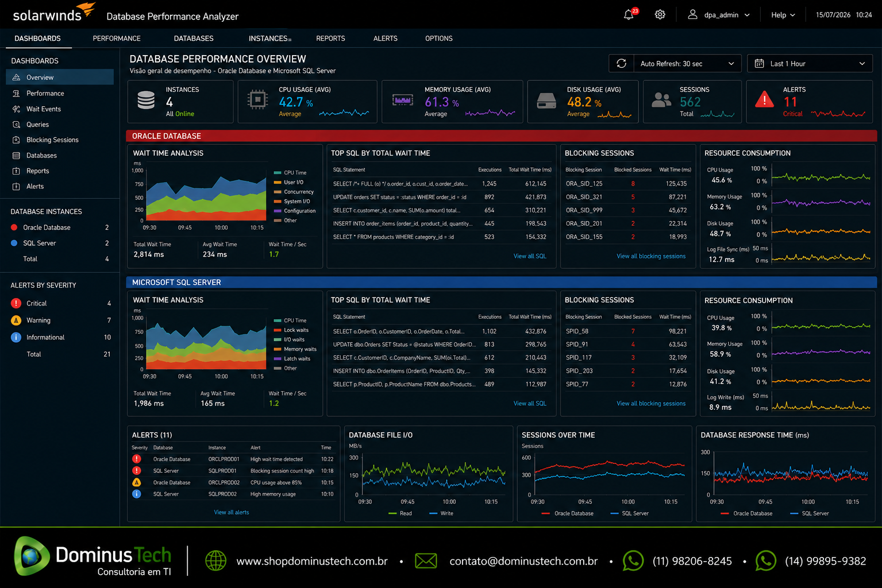Click Reports sidebar icon
Screen dimensions: 882x588
[x=16, y=171]
